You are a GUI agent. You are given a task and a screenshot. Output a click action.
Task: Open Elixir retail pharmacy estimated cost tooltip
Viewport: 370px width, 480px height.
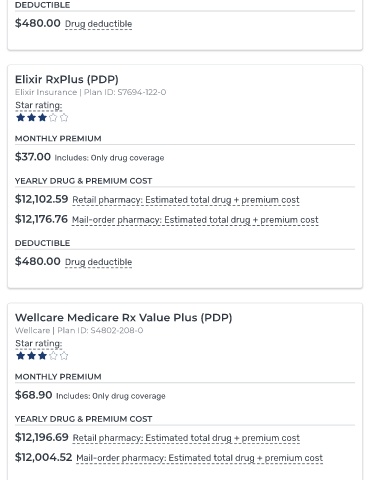coord(186,200)
